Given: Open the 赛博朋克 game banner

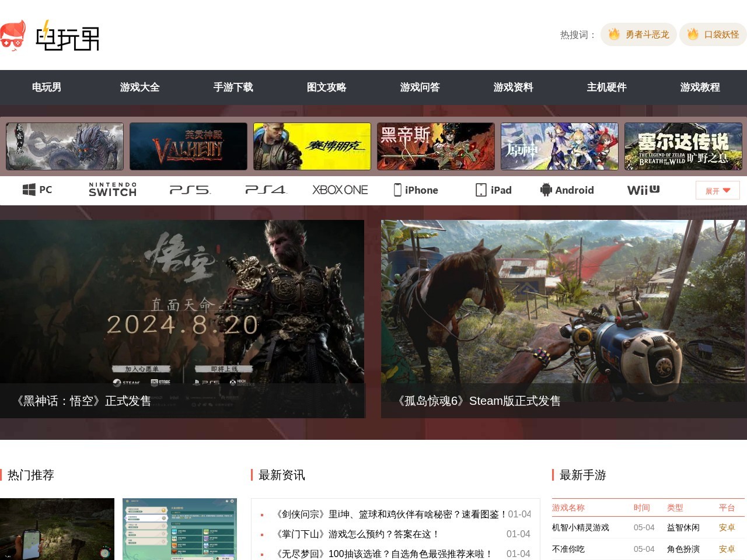Looking at the screenshot, I should coord(312,146).
